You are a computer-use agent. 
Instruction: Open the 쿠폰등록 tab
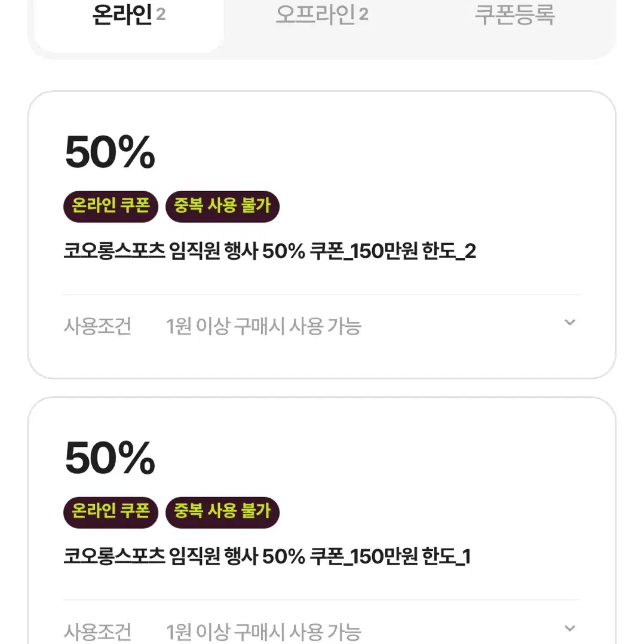point(514,15)
